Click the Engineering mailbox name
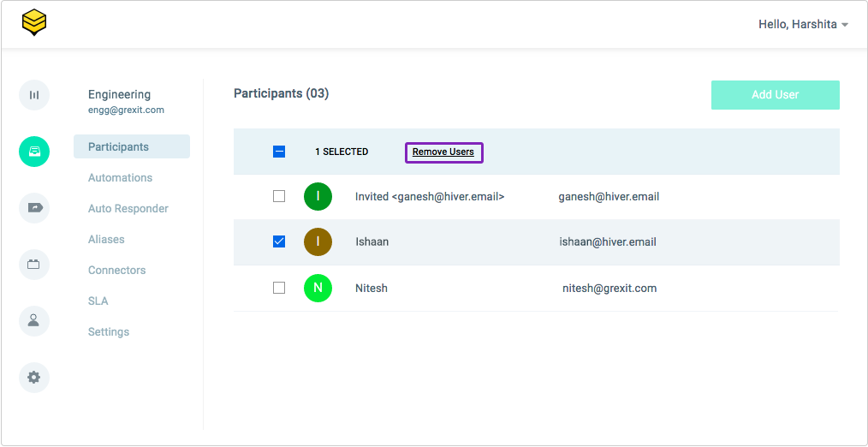Viewport: 868px width, 447px height. coord(119,95)
